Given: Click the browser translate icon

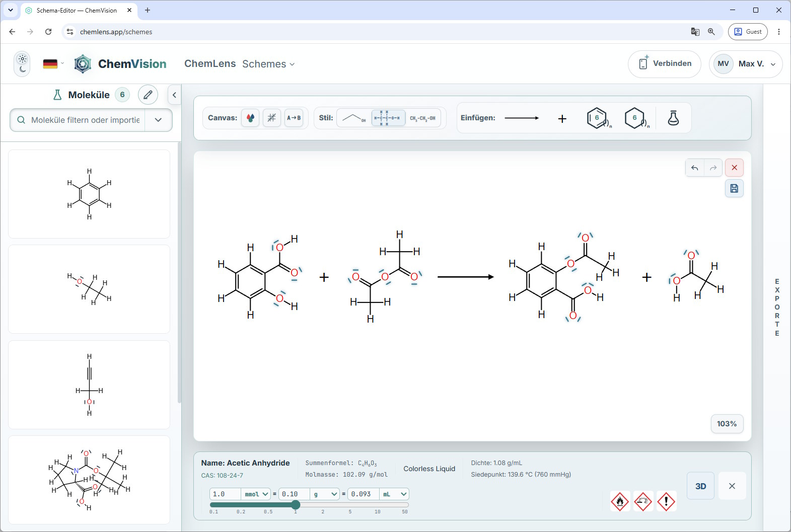Looking at the screenshot, I should [x=695, y=32].
